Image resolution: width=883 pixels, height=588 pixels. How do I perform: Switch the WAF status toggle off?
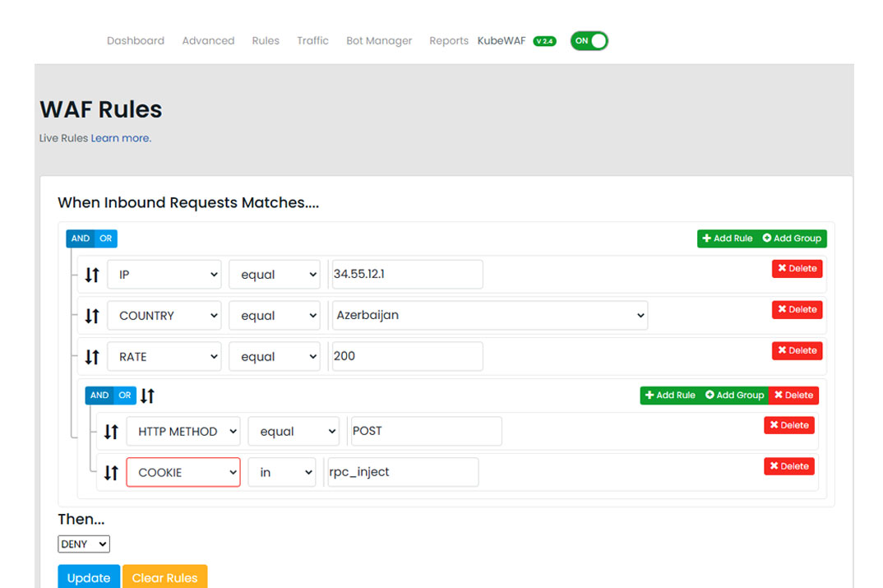coord(589,40)
